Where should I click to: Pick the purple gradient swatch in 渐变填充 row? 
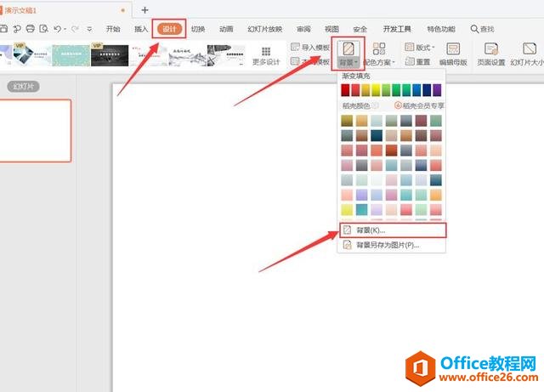point(437,90)
